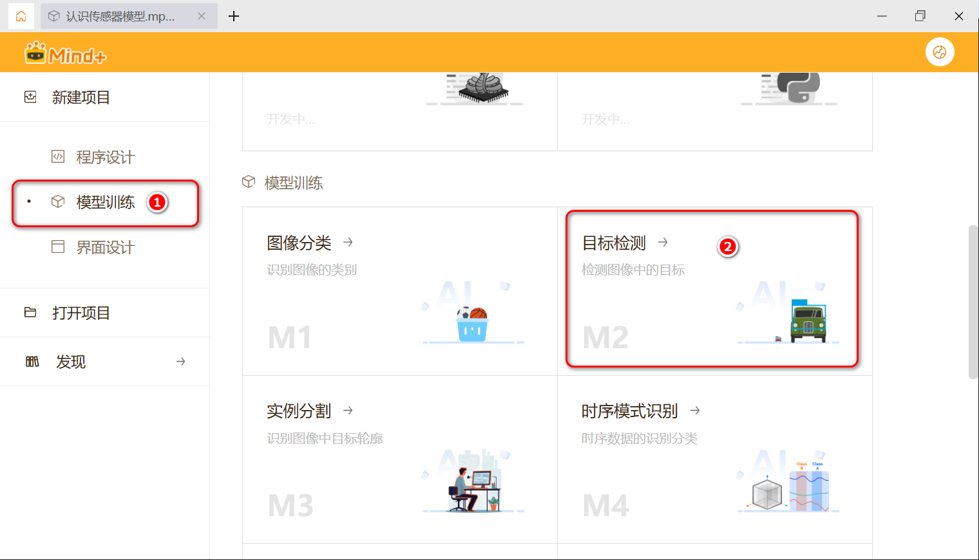Click the 程序设计 code icon
979x560 pixels.
[x=57, y=156]
